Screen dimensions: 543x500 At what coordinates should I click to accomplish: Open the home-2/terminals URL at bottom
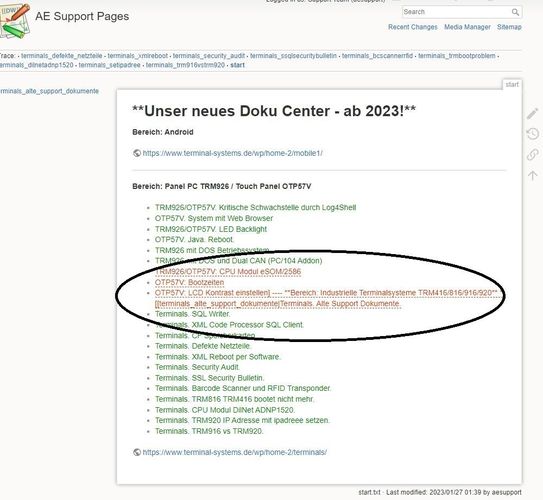tap(234, 452)
